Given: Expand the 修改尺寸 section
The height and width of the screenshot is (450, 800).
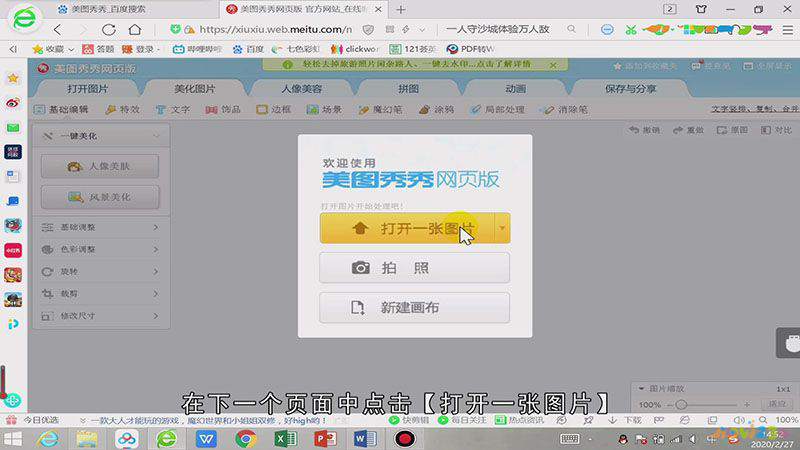Looking at the screenshot, I should coord(101,316).
